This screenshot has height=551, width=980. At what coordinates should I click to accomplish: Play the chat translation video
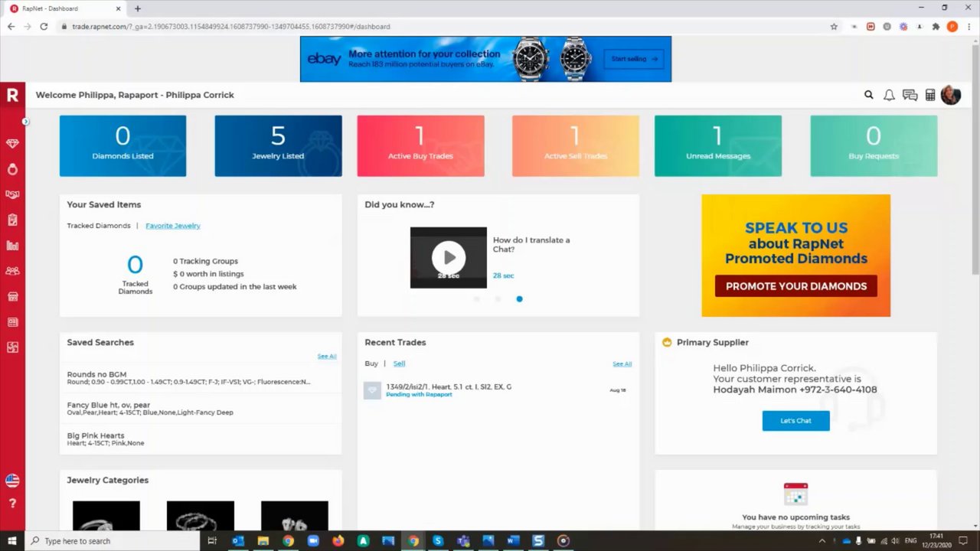tap(449, 258)
